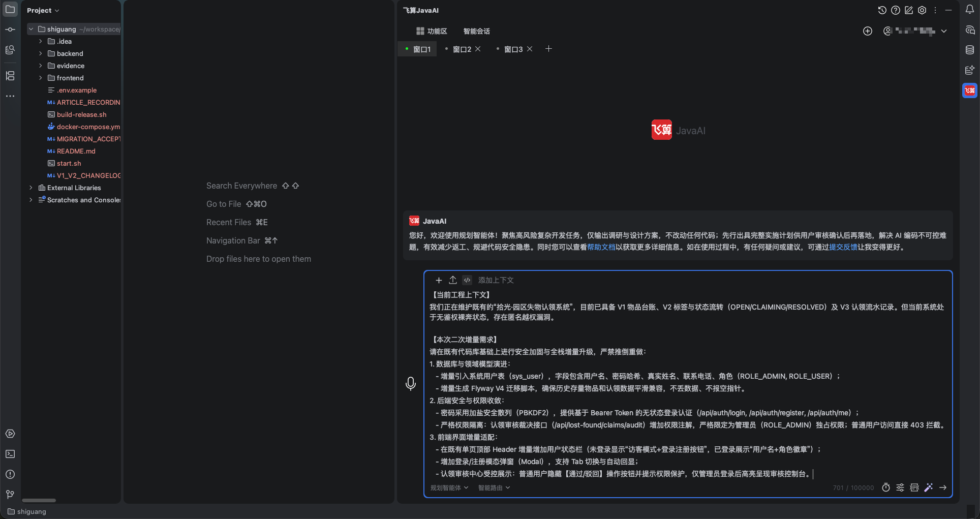Viewport: 980px width, 519px height.
Task: Collapse the shiguang project root
Action: [x=31, y=29]
